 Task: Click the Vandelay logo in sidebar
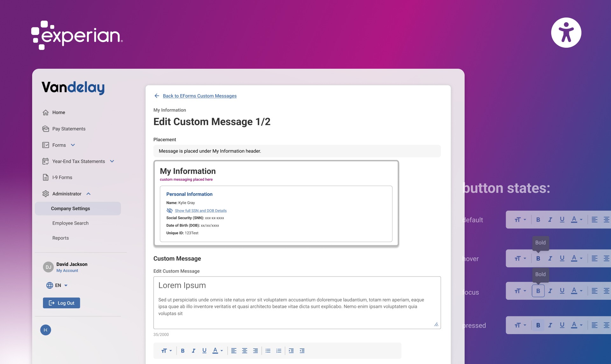[73, 87]
